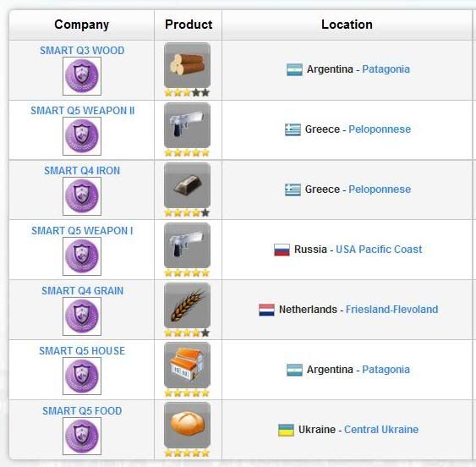This screenshot has height=467, width=476.
Task: Click the Russia flag icon
Action: (x=282, y=250)
